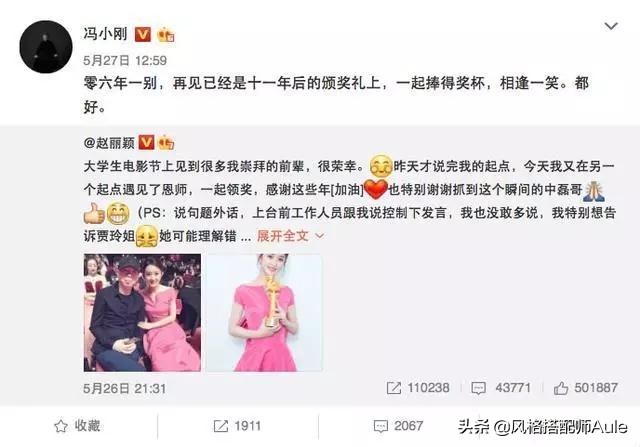Click the chevron arrow after 展开全文

coord(319,236)
